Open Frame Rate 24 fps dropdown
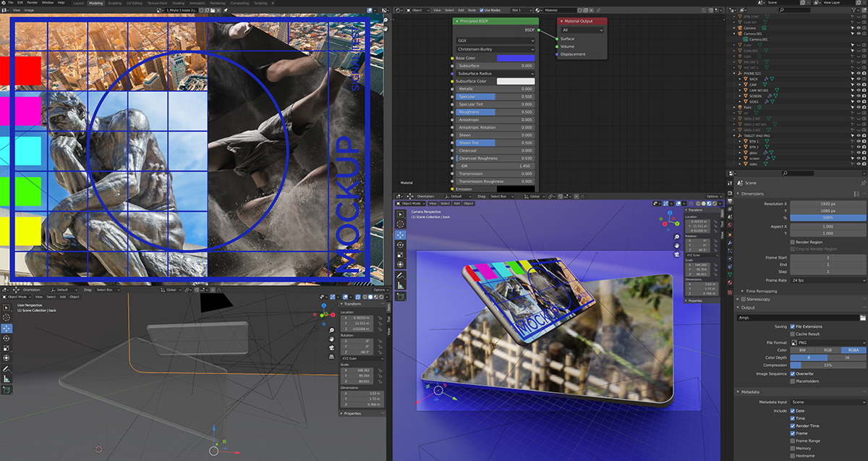The image size is (868, 461). [827, 280]
